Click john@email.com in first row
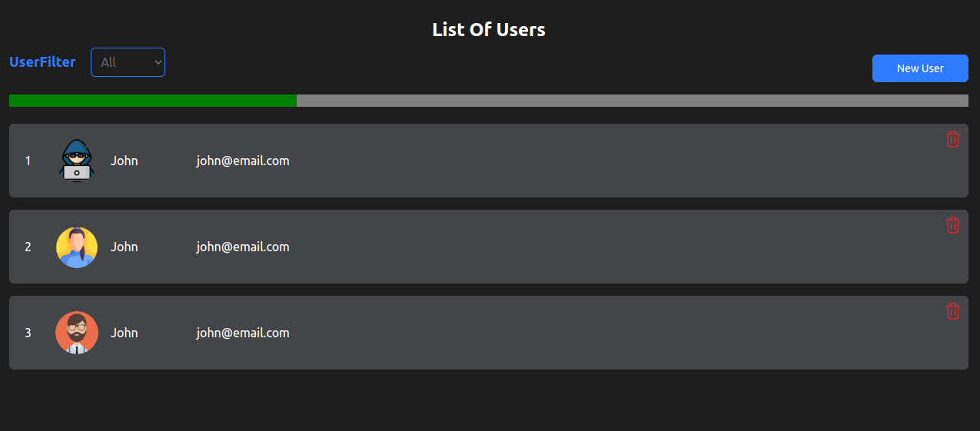The image size is (980, 431). 243,161
